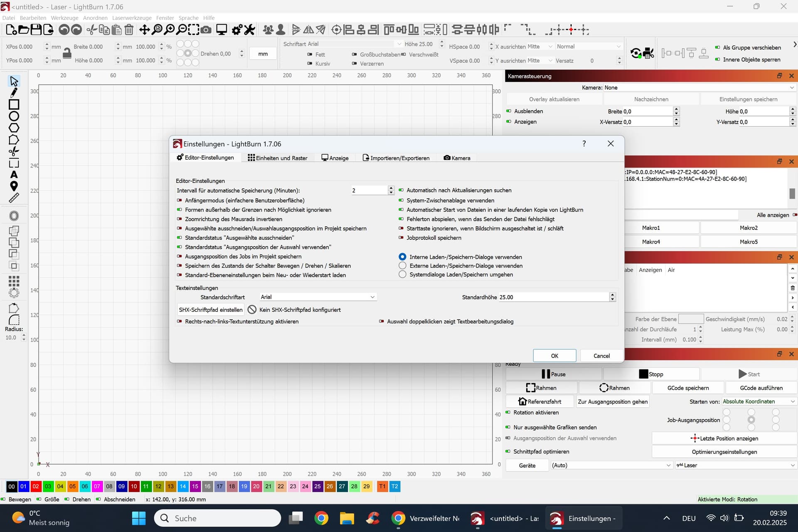Select the Rectangle tool
This screenshot has height=532, width=798.
point(14,104)
